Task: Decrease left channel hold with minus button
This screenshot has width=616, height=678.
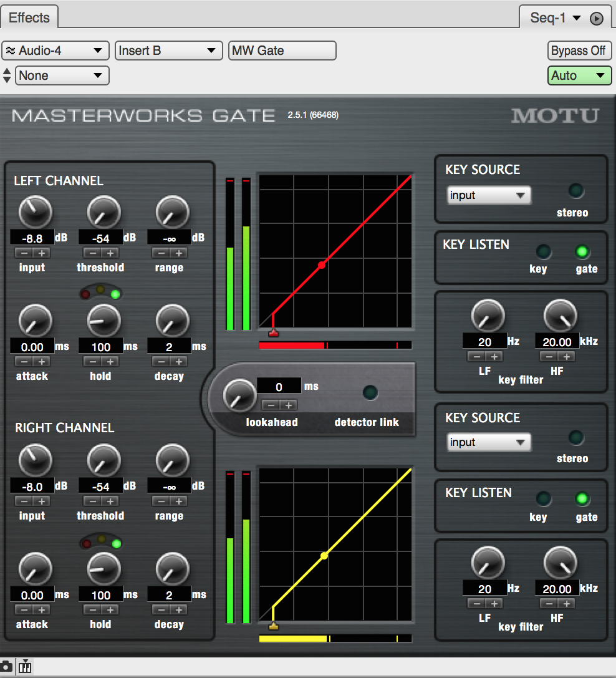Action: click(92, 362)
